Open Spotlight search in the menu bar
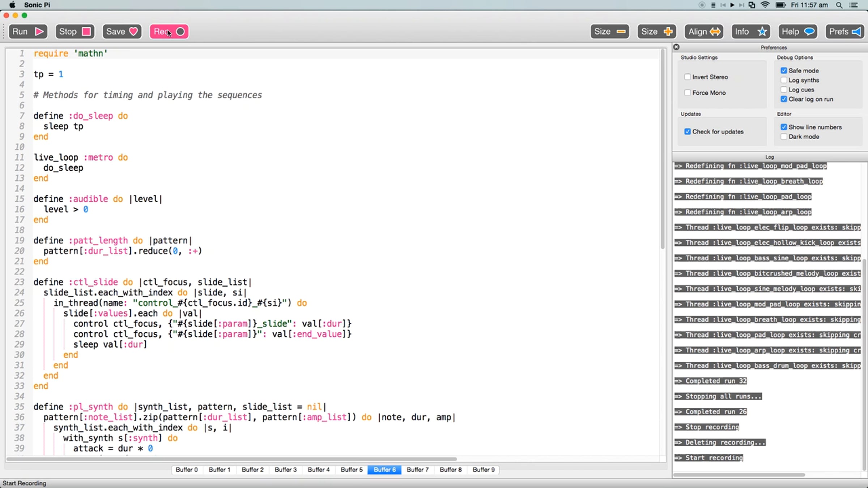 pyautogui.click(x=839, y=5)
